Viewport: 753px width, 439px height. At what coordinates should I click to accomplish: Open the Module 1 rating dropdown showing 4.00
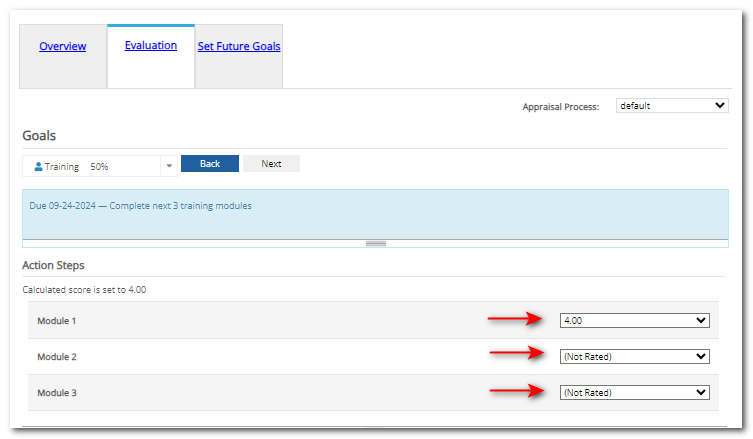[634, 321]
